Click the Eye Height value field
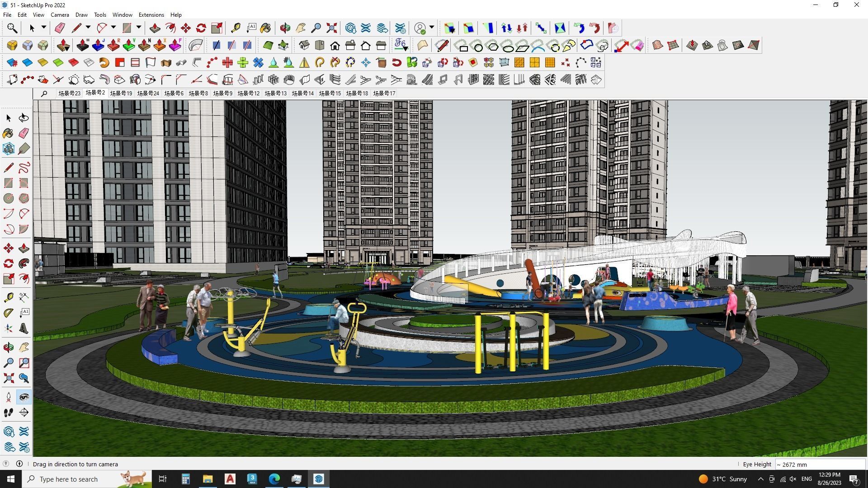 click(x=820, y=465)
